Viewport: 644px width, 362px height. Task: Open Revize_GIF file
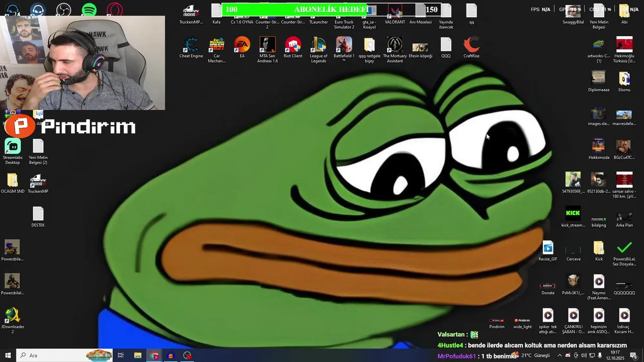point(548,251)
